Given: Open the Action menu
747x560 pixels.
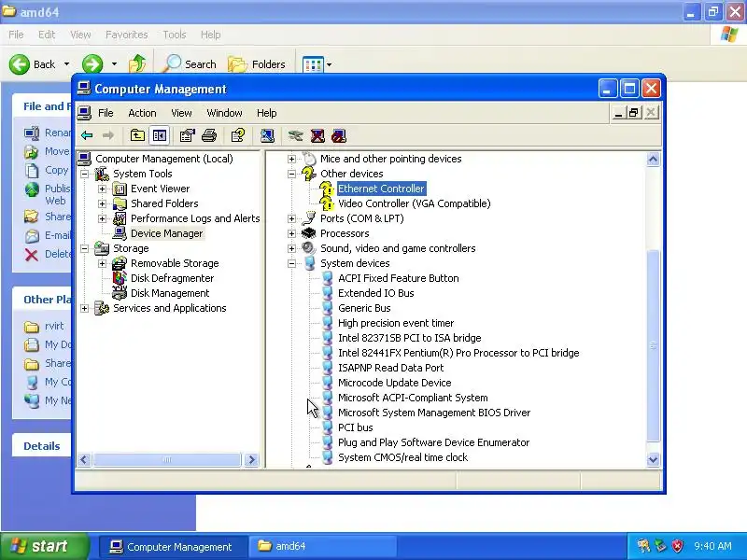Looking at the screenshot, I should coord(142,113).
